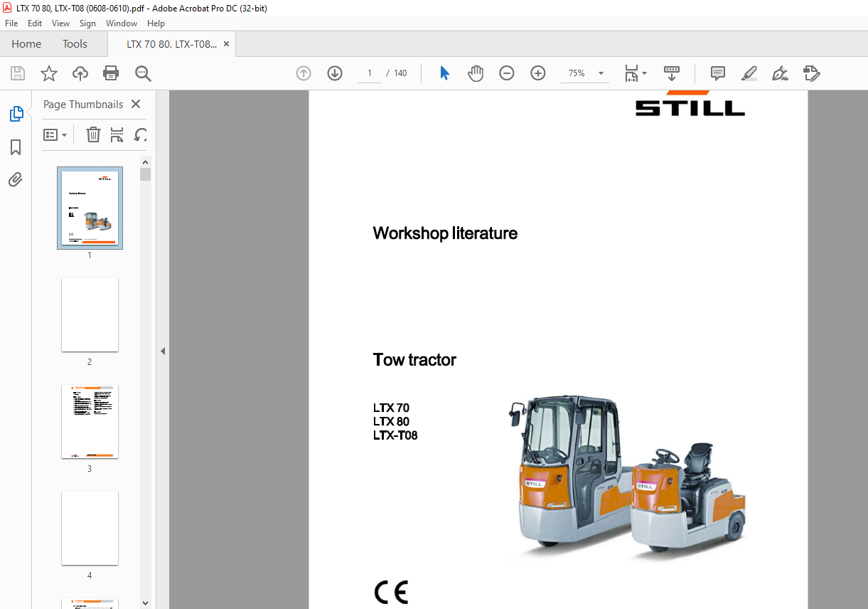Open the Sign document tool
This screenshot has height=609, width=868.
[780, 73]
